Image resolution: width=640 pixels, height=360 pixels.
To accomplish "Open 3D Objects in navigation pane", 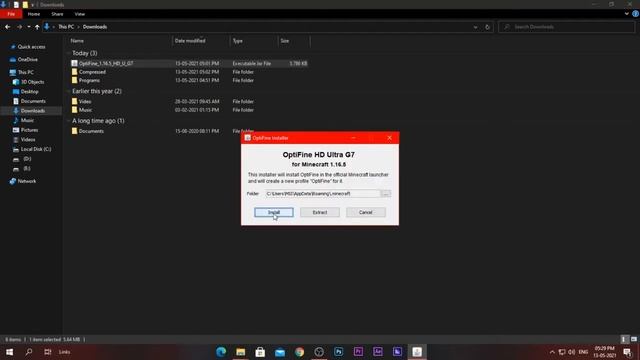I will point(33,82).
